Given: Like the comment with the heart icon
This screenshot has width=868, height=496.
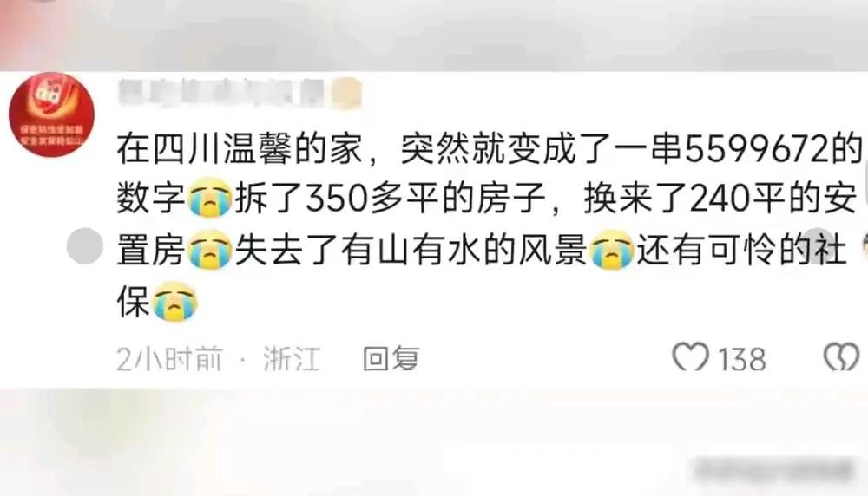Looking at the screenshot, I should 690,357.
